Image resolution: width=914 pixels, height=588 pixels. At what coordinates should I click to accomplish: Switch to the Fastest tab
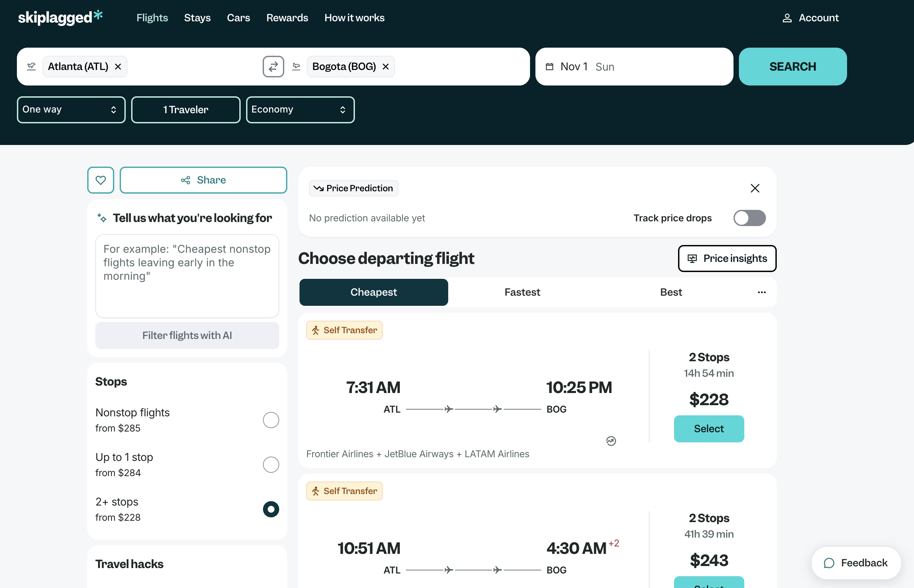click(522, 292)
